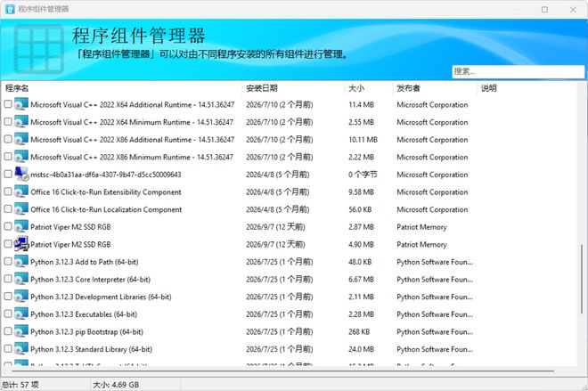Click the size value 268 KB
This screenshot has width=588, height=391.
(359, 331)
